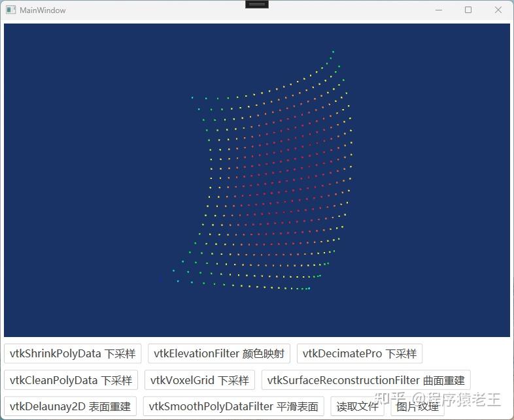The width and height of the screenshot is (514, 420).
Task: Open file with 读取文件 button
Action: tap(357, 406)
